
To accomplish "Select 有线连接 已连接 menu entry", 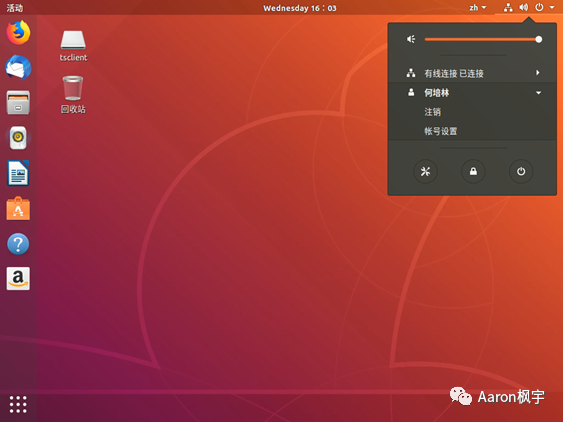I will point(472,73).
